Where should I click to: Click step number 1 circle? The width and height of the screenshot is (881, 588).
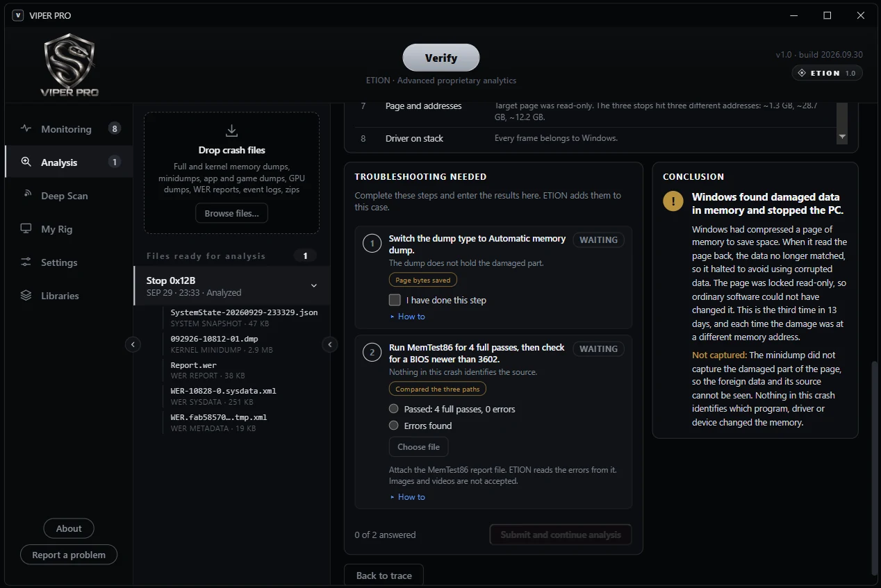[x=372, y=244]
